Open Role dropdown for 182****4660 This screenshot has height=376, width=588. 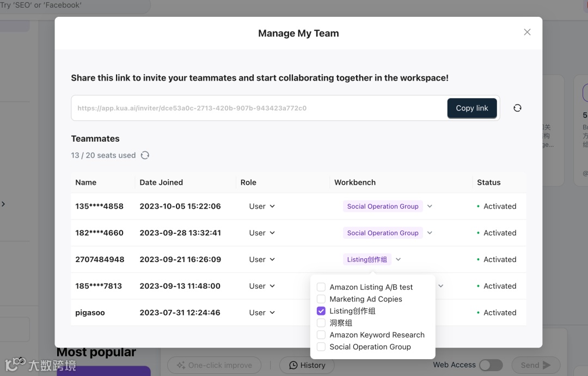tap(262, 233)
